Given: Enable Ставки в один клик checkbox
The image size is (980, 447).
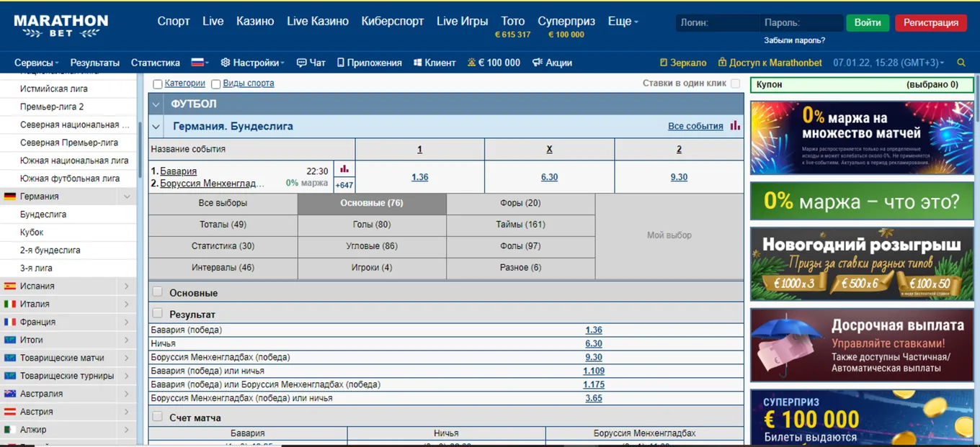Looking at the screenshot, I should click(735, 83).
